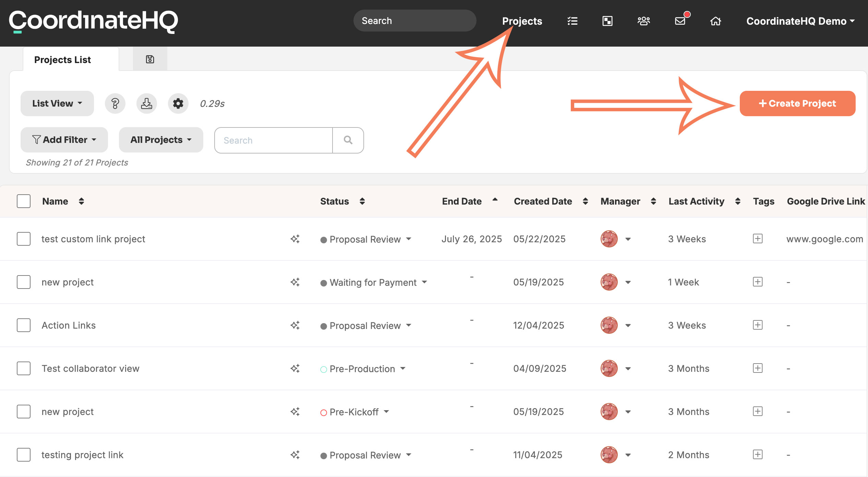
Task: Check the testing project link row
Action: pos(24,455)
